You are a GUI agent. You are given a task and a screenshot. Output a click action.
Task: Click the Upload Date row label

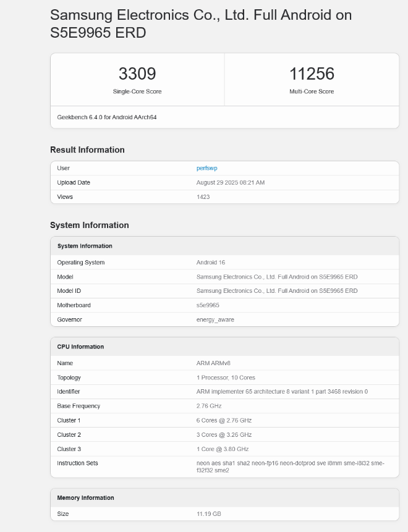74,182
